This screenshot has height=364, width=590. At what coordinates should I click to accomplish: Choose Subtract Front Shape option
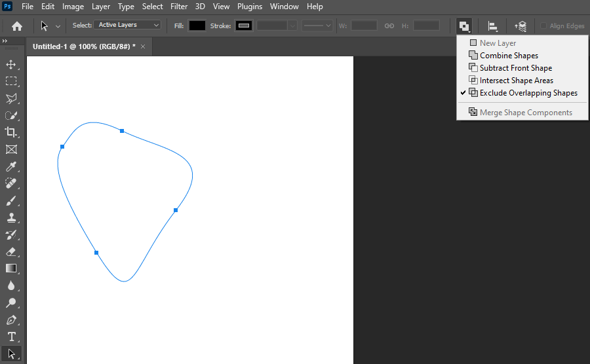[522, 67]
